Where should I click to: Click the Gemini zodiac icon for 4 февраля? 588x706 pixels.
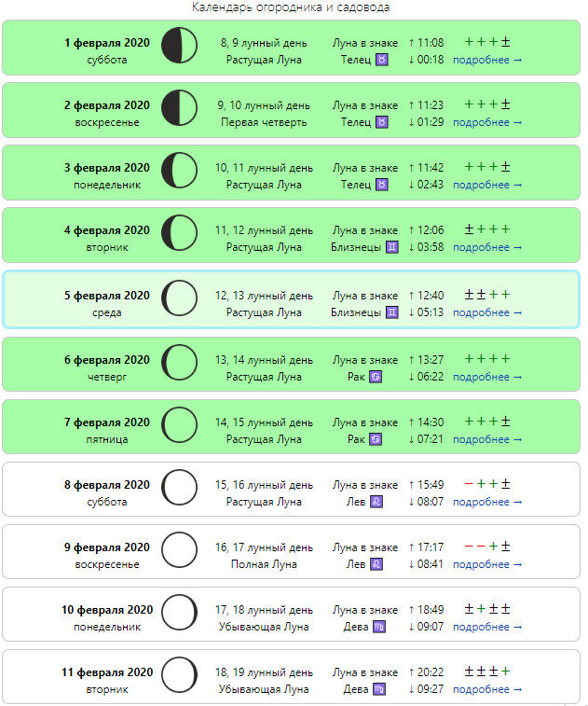click(x=392, y=247)
